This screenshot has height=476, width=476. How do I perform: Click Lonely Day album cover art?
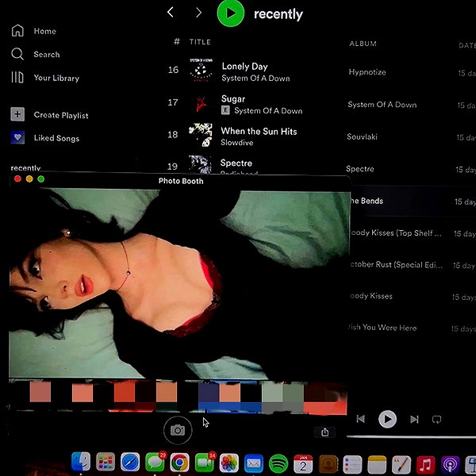[x=201, y=70]
